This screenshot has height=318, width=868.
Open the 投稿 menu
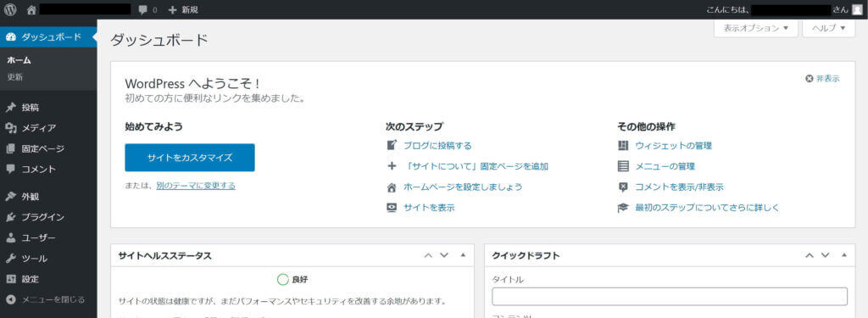(48, 108)
